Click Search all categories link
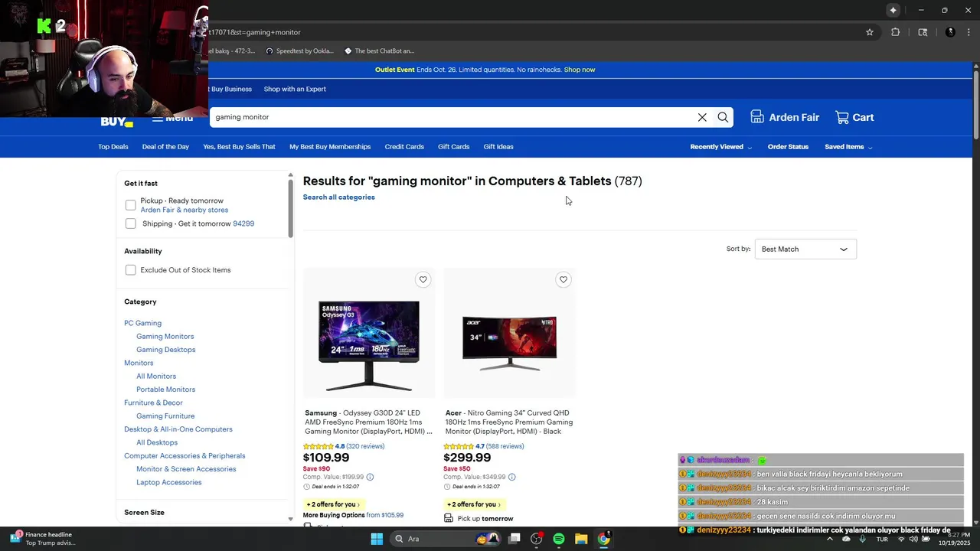 (x=338, y=197)
